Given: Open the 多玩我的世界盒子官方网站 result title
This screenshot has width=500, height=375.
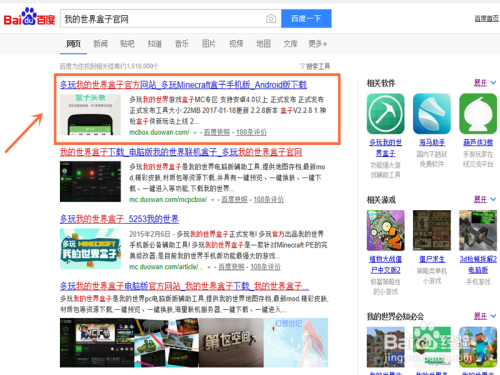Looking at the screenshot, I should coord(183,85).
